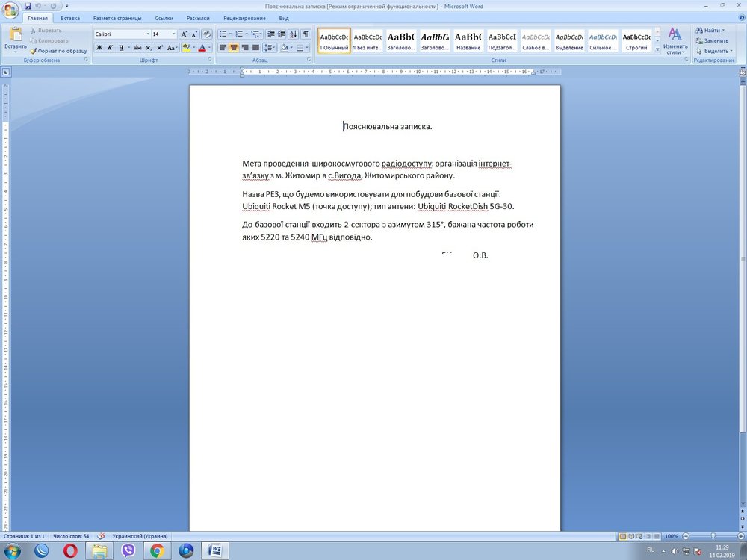
Task: Click the grow font size icon
Action: click(x=184, y=34)
